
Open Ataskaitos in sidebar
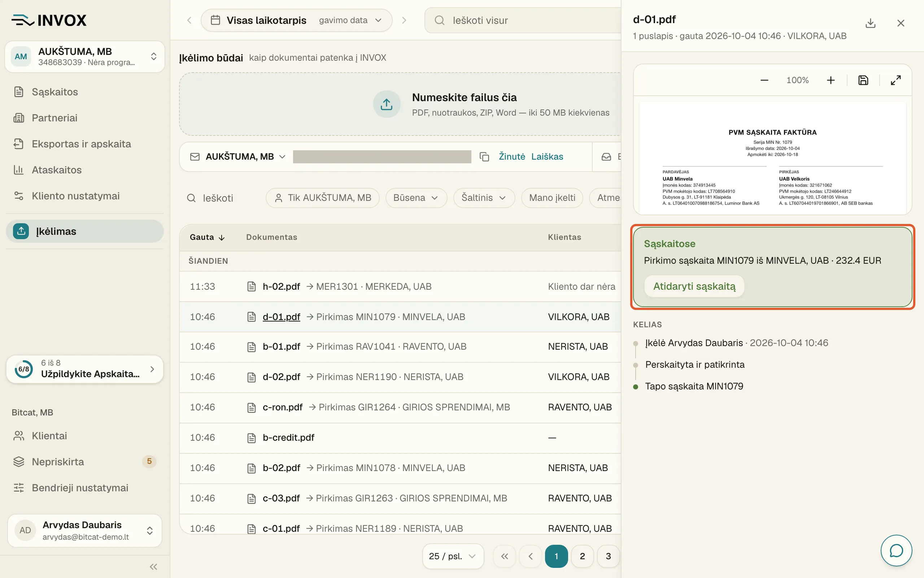click(x=85, y=170)
